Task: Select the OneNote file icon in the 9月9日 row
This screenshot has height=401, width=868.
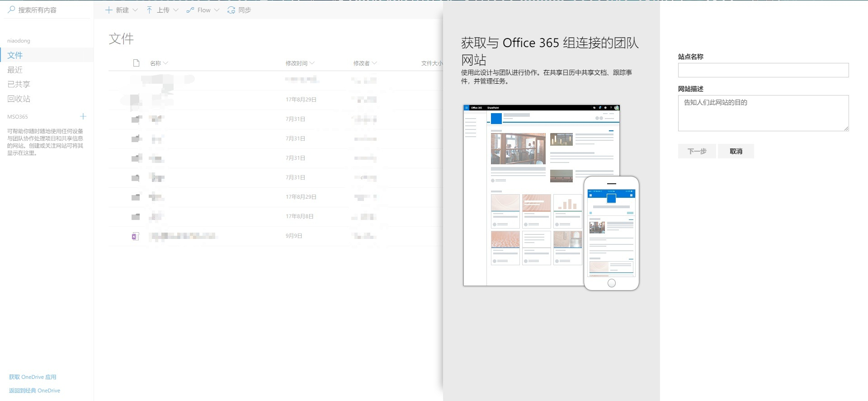Action: click(135, 236)
